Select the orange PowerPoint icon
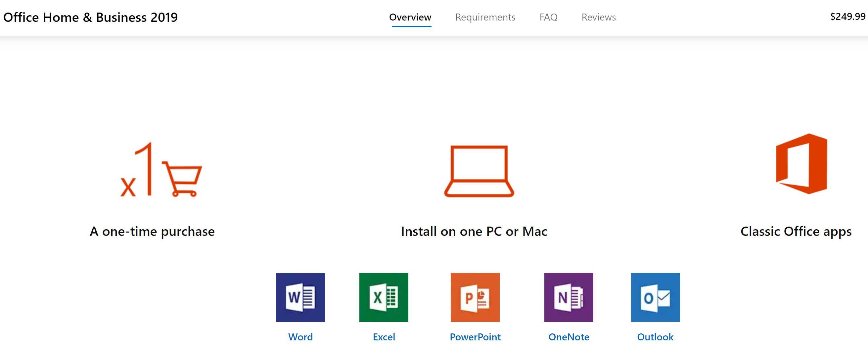The height and width of the screenshot is (346, 868). pos(475,297)
